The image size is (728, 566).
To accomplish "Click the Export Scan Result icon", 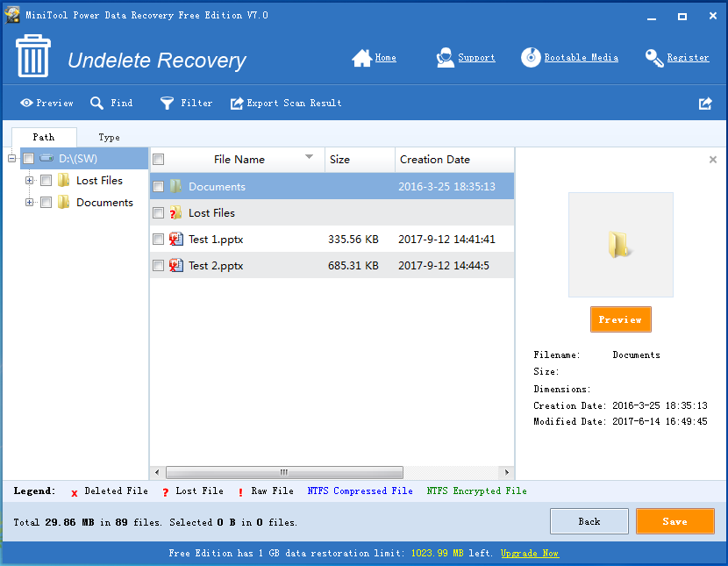I will pos(237,103).
